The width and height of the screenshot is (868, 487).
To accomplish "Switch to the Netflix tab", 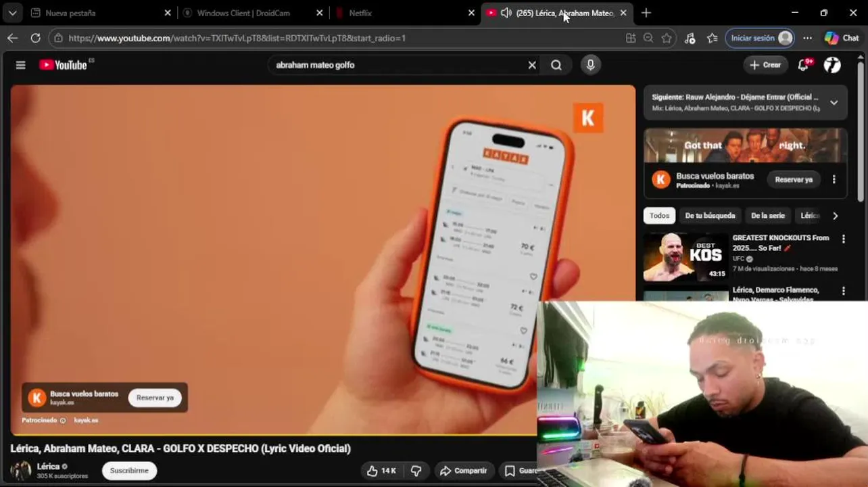I will (x=399, y=13).
